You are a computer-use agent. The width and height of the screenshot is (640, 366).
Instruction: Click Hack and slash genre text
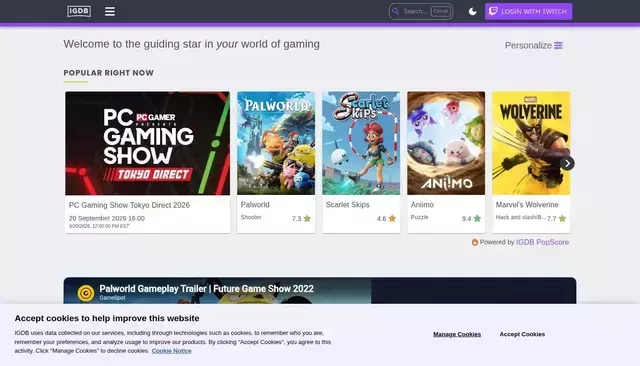click(521, 217)
